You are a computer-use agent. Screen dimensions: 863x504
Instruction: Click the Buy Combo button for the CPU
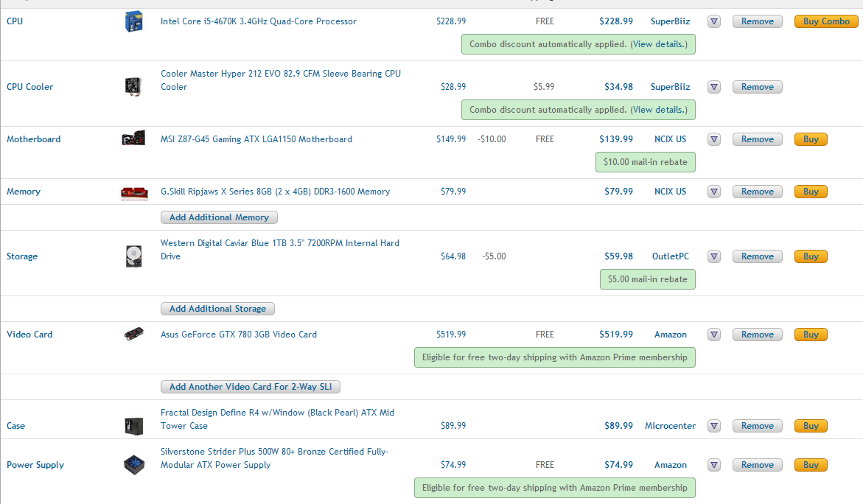pyautogui.click(x=826, y=21)
